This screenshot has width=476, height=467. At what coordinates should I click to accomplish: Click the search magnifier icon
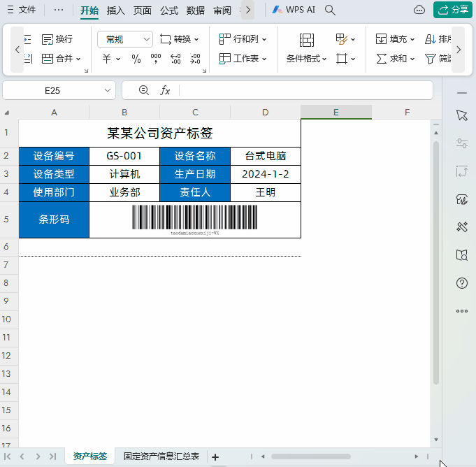(330, 10)
